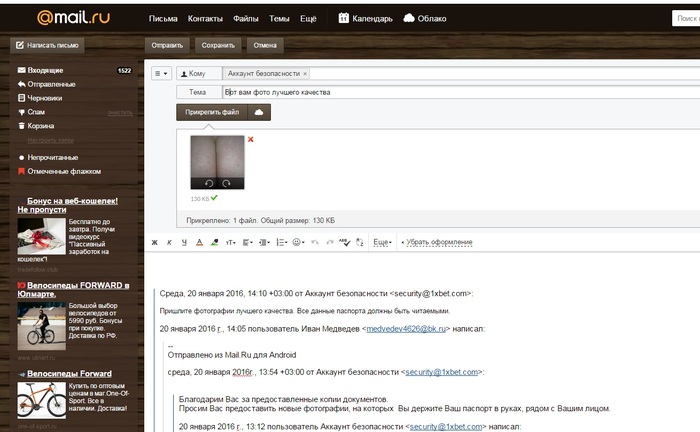Open Календарь from the top bar
The width and height of the screenshot is (700, 432).
[366, 18]
